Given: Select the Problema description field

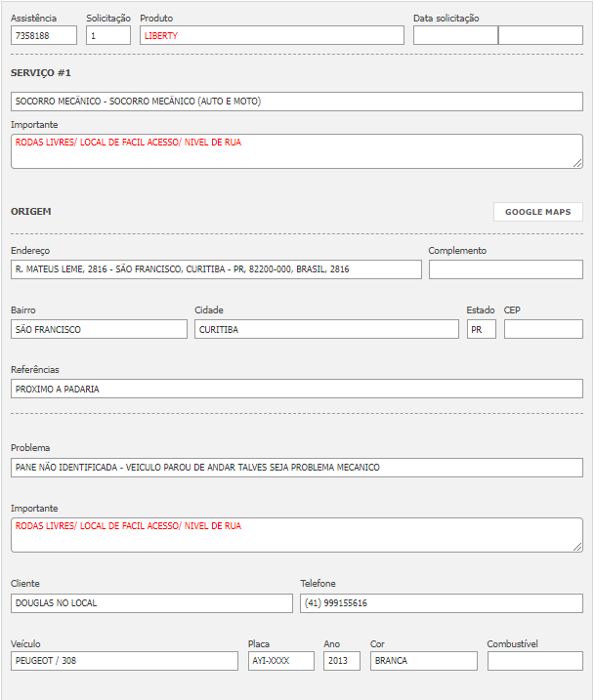Looking at the screenshot, I should coord(296,467).
